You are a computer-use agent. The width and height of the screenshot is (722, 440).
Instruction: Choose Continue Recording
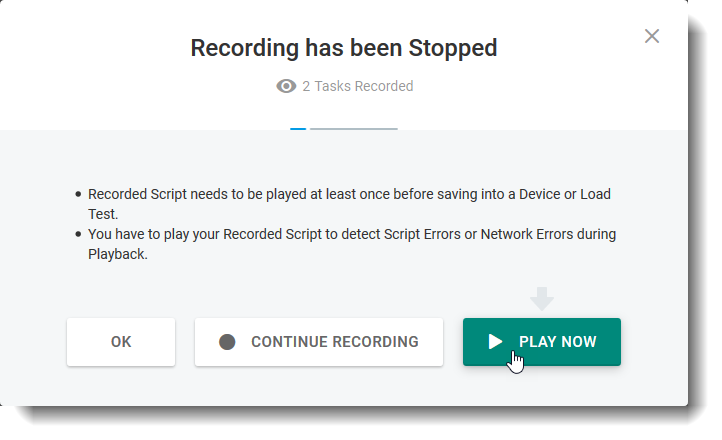point(318,342)
